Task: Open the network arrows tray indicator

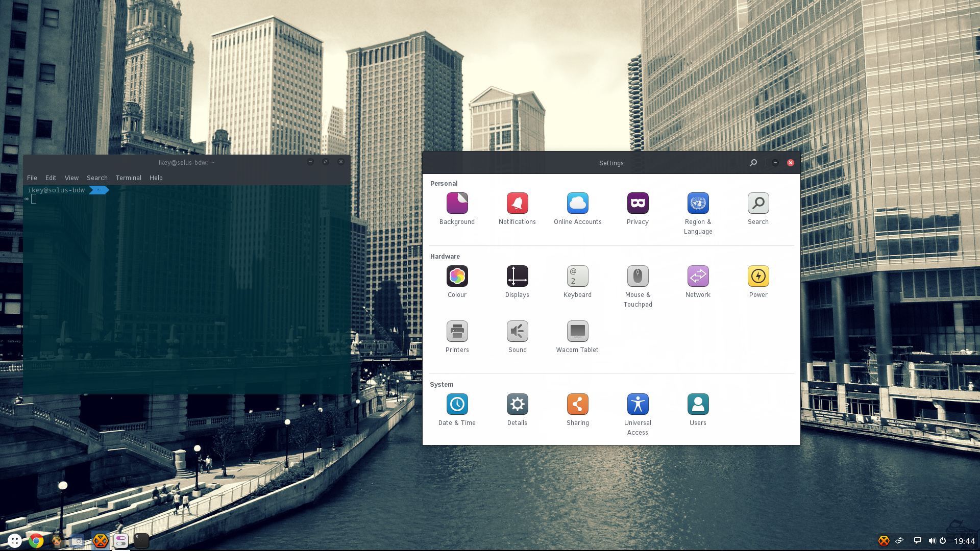Action: point(900,541)
